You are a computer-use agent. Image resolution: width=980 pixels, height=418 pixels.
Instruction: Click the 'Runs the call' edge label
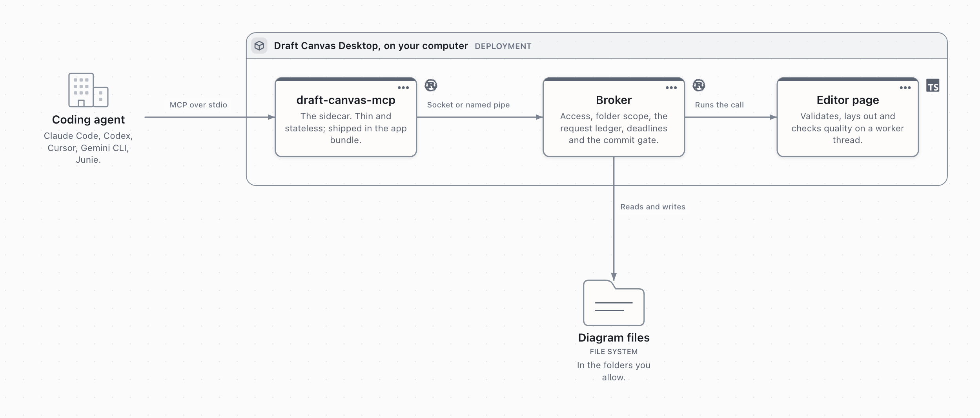click(x=719, y=105)
